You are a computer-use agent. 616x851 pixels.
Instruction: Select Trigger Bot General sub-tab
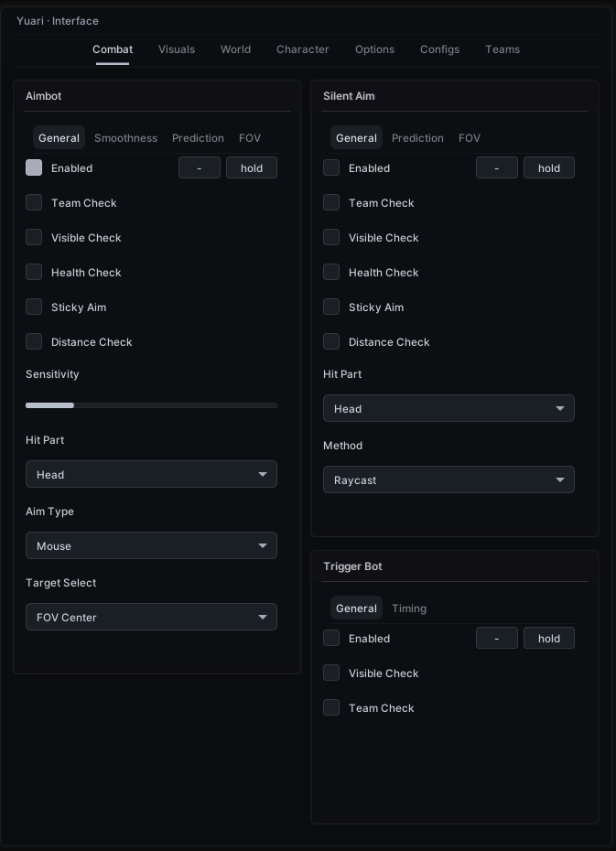[356, 609]
